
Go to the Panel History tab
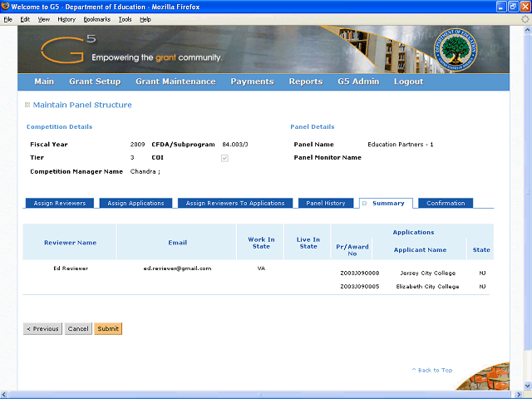click(326, 203)
